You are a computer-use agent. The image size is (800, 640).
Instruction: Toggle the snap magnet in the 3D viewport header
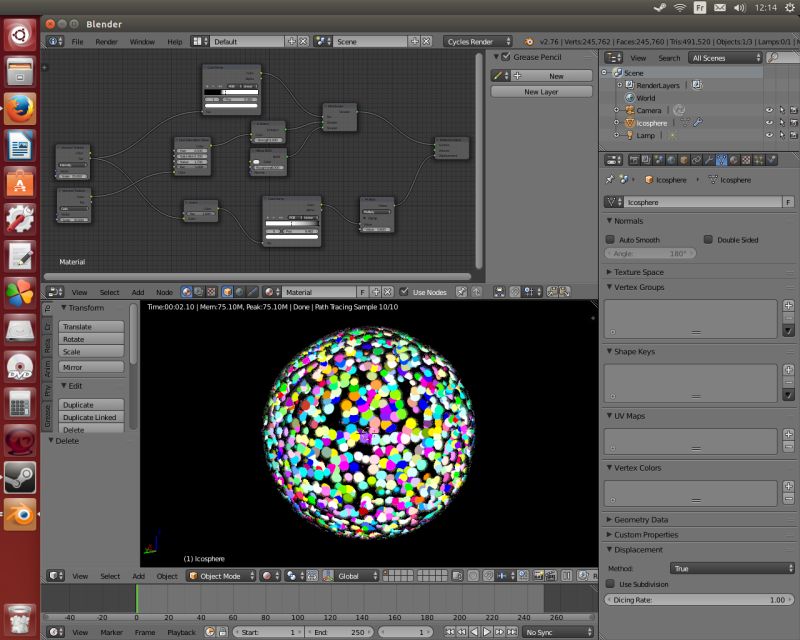489,576
